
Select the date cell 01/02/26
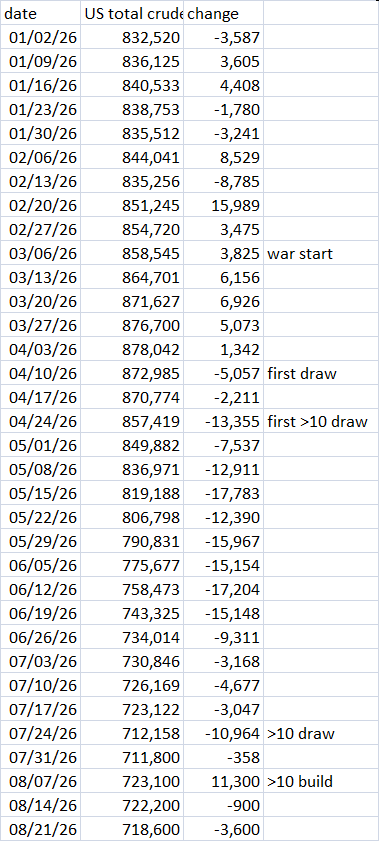point(41,38)
